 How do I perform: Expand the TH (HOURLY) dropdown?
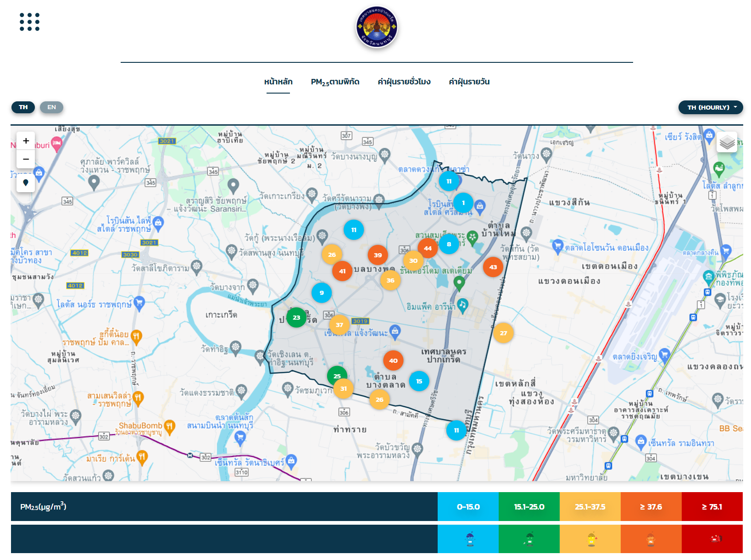coord(711,107)
